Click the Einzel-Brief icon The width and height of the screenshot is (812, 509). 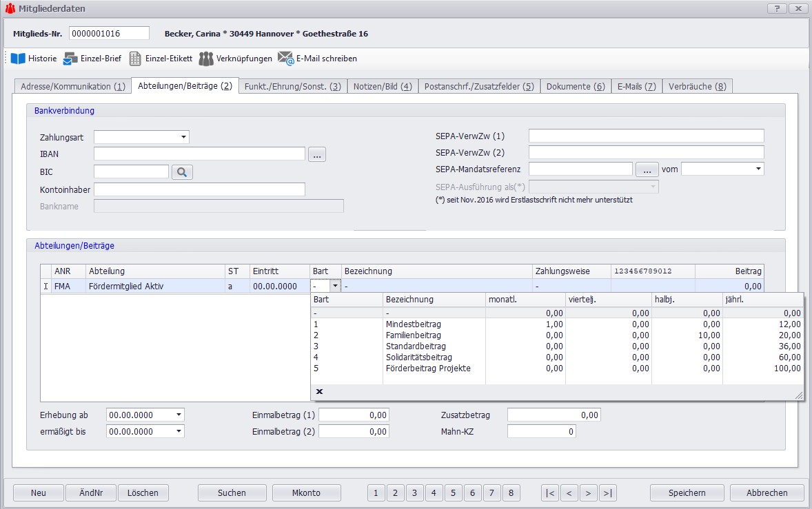point(70,59)
